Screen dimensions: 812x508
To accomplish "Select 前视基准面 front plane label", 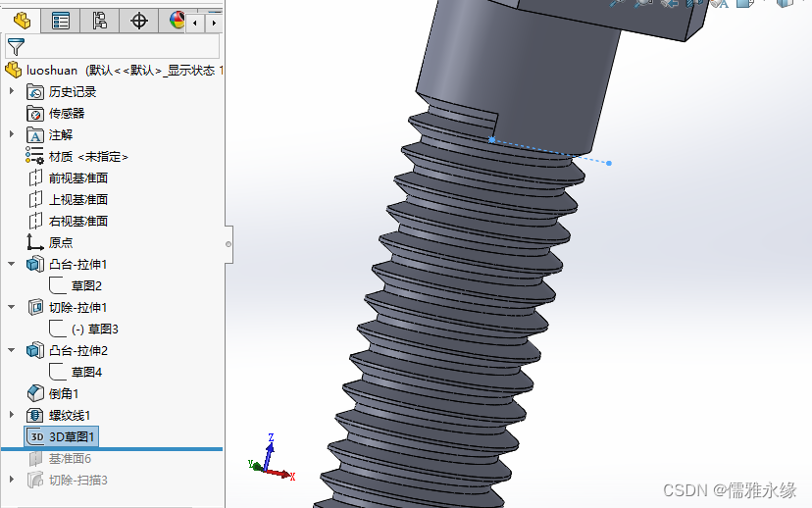I will click(x=78, y=178).
